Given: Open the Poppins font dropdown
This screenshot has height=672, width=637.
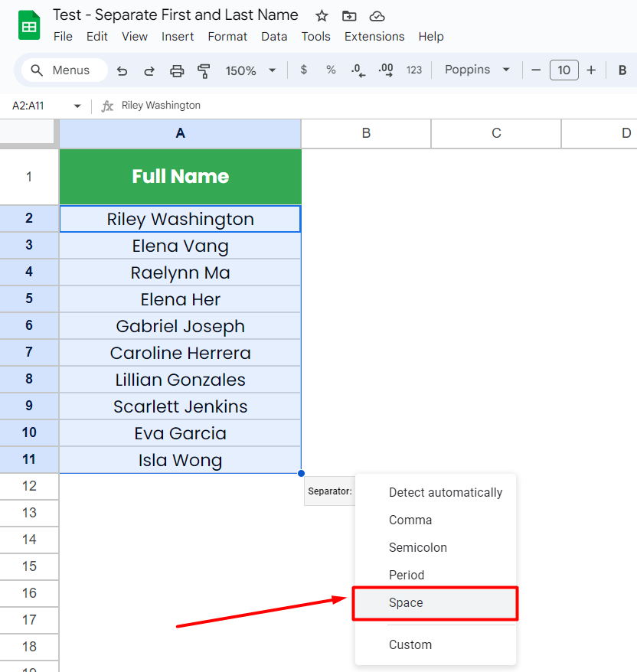Looking at the screenshot, I should (477, 70).
